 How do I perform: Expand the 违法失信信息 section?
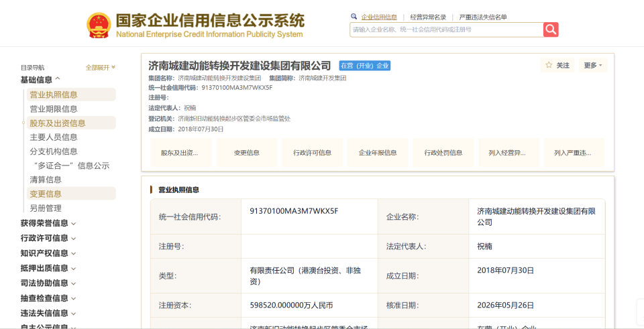48,313
